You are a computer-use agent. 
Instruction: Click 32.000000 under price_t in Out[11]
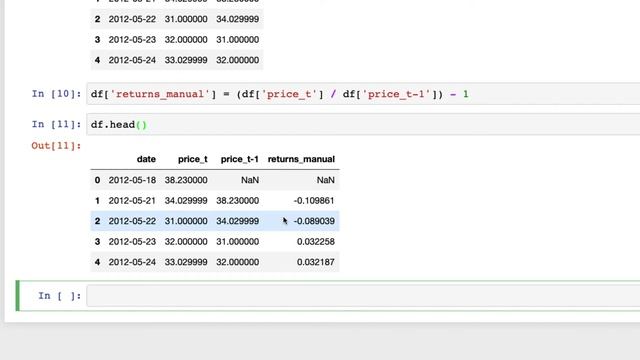[x=186, y=242]
